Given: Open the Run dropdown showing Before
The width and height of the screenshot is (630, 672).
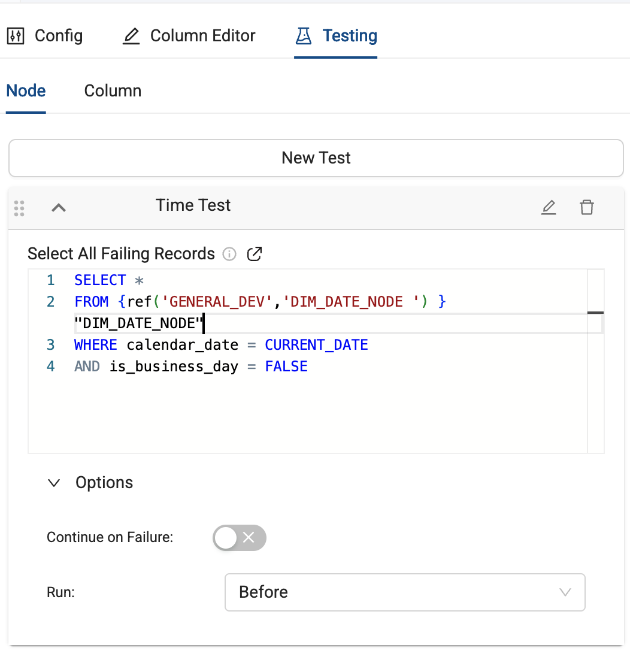Looking at the screenshot, I should point(405,592).
